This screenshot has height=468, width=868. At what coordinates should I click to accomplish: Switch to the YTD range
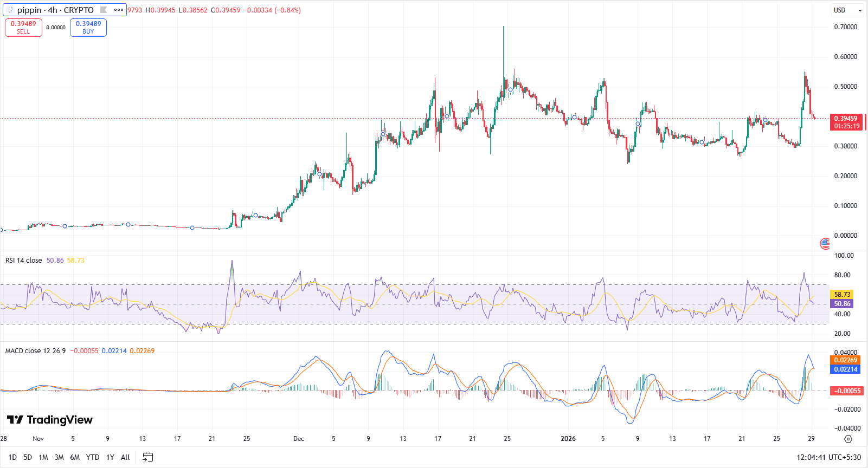(93, 457)
